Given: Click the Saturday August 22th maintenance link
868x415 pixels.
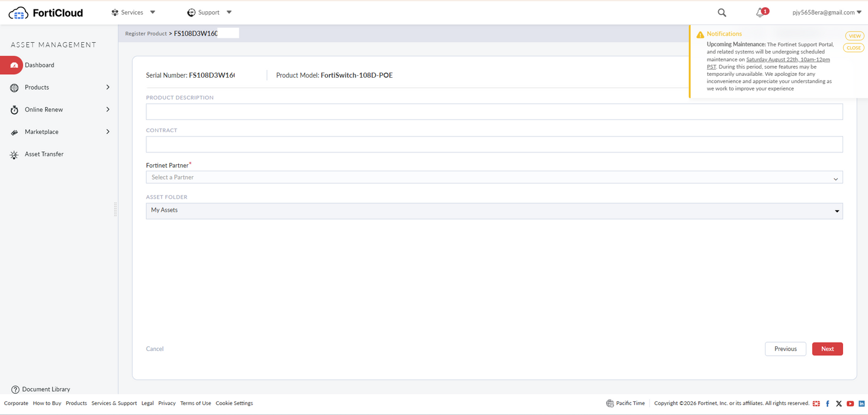Looking at the screenshot, I should tap(787, 59).
